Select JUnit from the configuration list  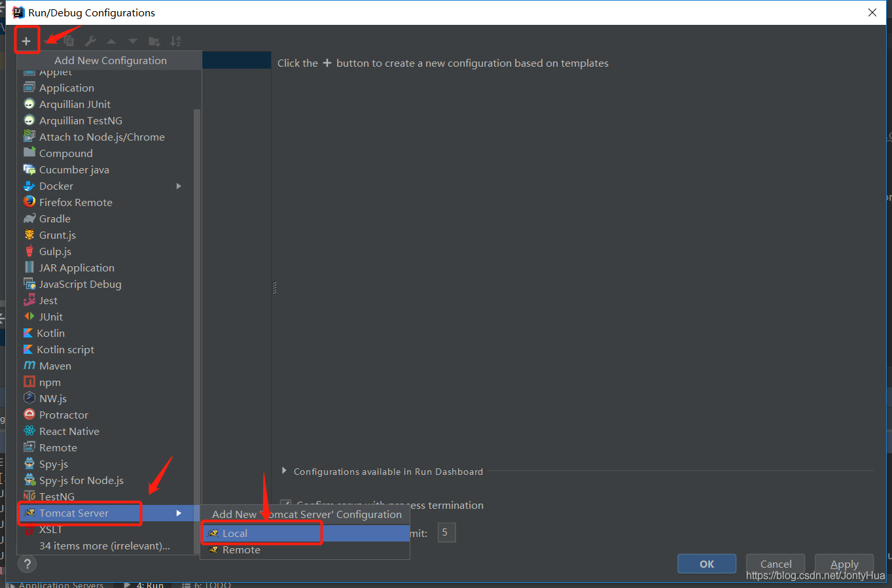[50, 316]
